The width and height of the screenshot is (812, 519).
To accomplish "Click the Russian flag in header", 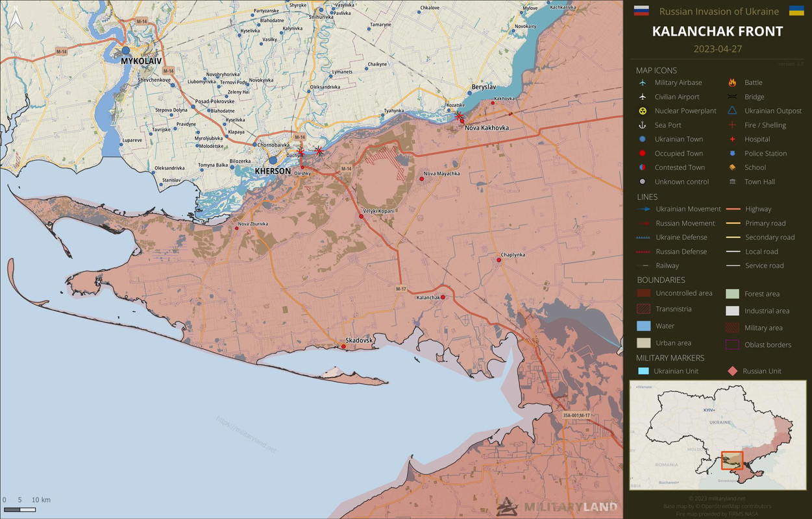I will (641, 10).
